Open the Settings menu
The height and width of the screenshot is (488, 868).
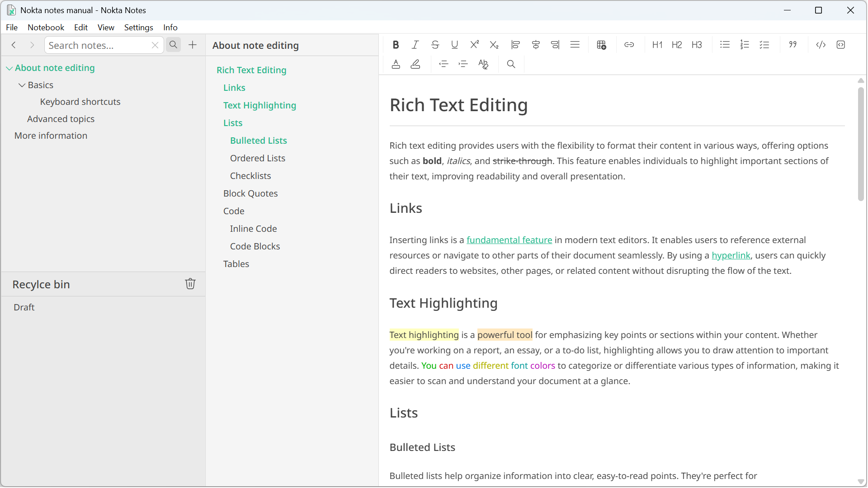click(138, 27)
